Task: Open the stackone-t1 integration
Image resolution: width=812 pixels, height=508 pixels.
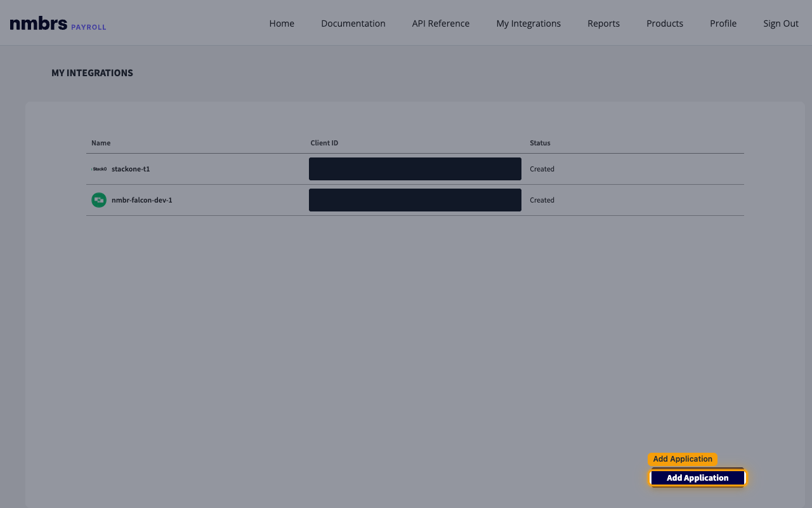Action: [131, 169]
